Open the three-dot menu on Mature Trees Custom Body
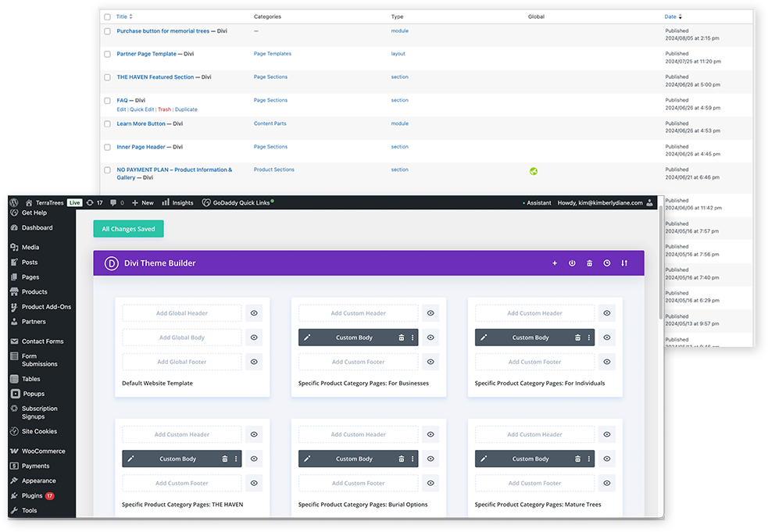The height and width of the screenshot is (532, 768). [x=588, y=459]
